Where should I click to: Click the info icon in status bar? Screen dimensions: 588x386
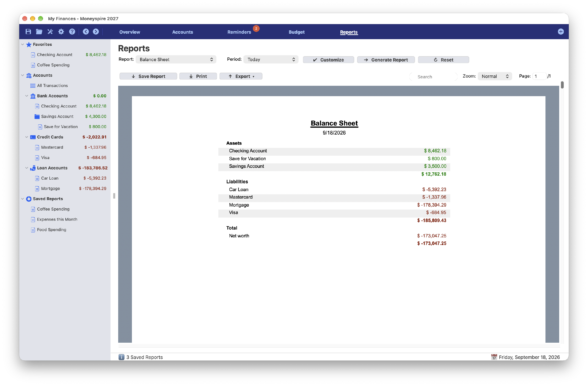tap(121, 357)
